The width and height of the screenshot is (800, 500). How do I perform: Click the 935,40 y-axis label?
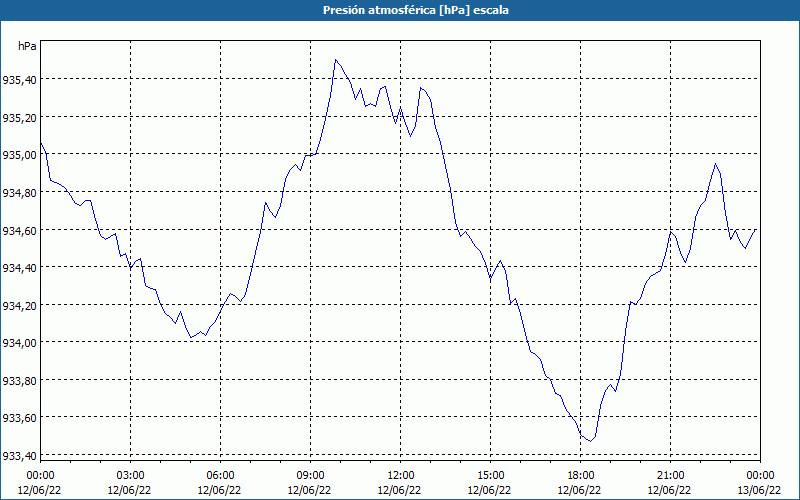[x=19, y=80]
